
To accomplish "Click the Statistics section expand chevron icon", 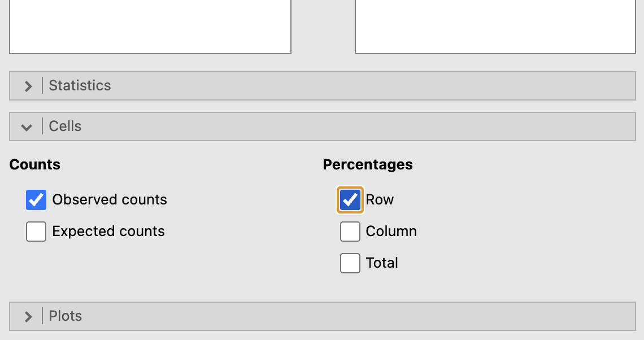I will (28, 86).
